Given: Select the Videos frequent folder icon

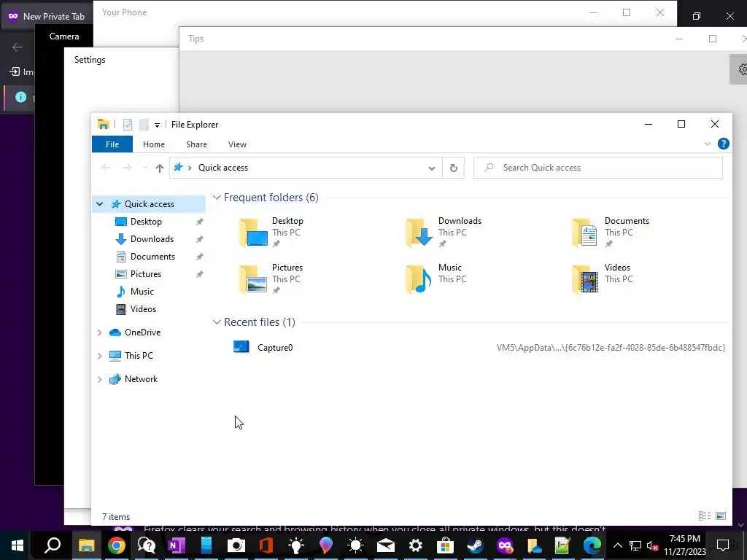Looking at the screenshot, I should click(586, 279).
